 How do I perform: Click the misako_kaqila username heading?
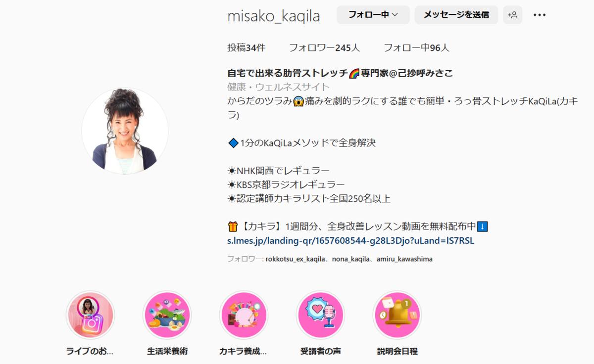274,16
